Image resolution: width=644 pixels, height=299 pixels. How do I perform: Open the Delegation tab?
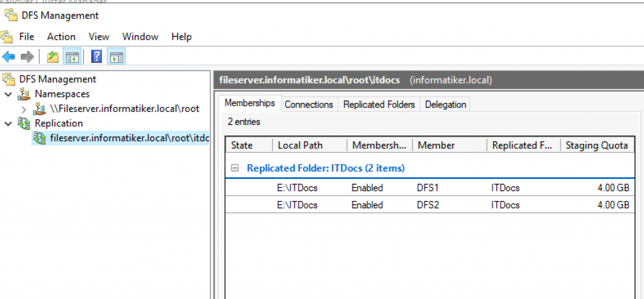[446, 105]
